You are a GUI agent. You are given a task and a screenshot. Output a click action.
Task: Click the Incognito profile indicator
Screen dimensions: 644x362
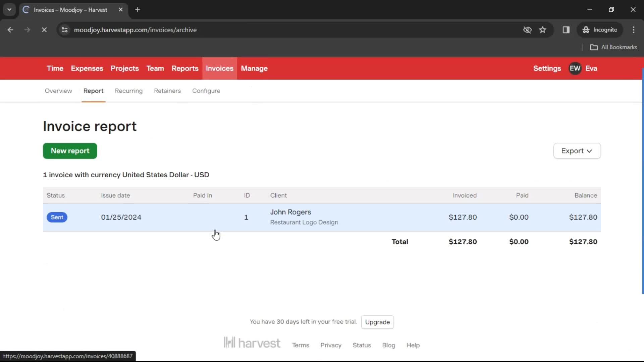600,30
